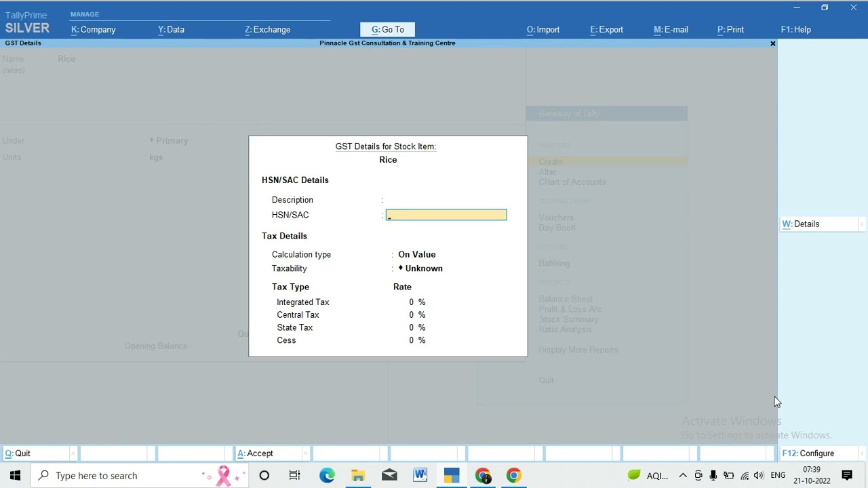Open network Wi-Fi tray icon
868x488 pixels.
tap(745, 476)
